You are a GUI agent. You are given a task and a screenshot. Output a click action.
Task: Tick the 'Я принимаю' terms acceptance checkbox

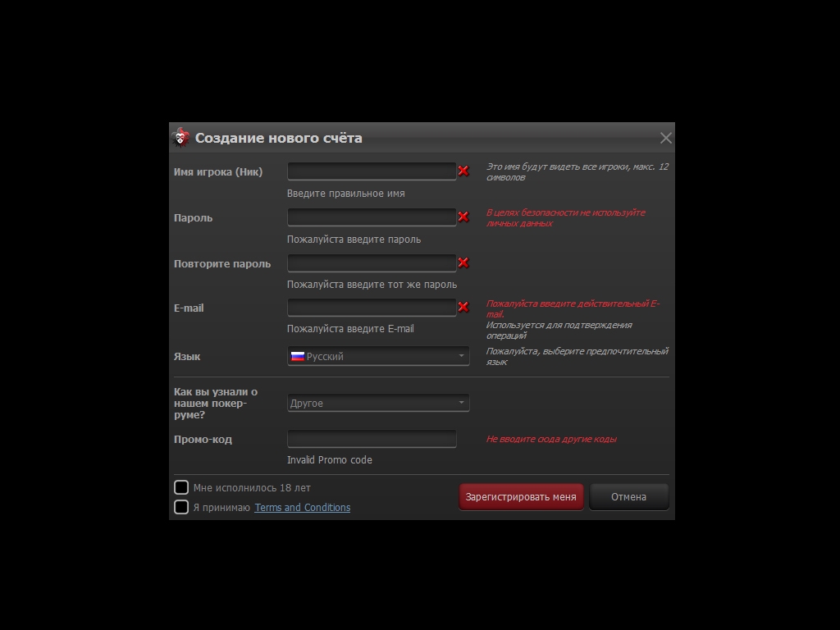(x=181, y=507)
